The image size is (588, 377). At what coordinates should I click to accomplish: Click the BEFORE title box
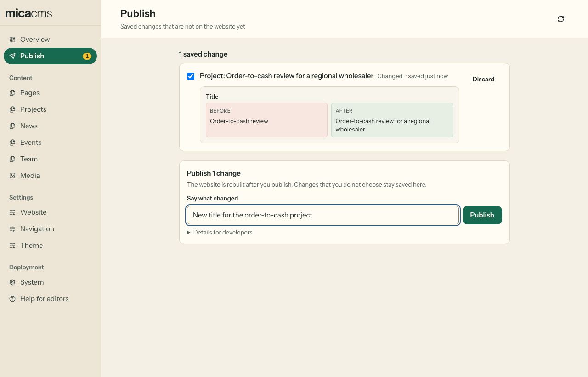266,120
